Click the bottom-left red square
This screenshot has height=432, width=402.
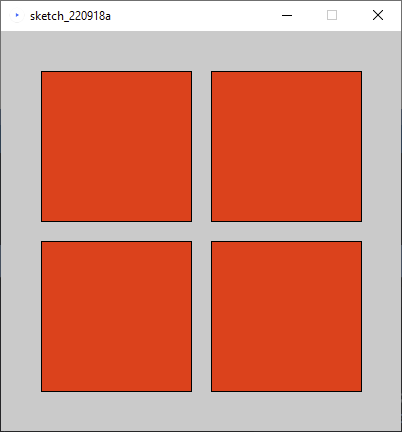[x=116, y=316]
